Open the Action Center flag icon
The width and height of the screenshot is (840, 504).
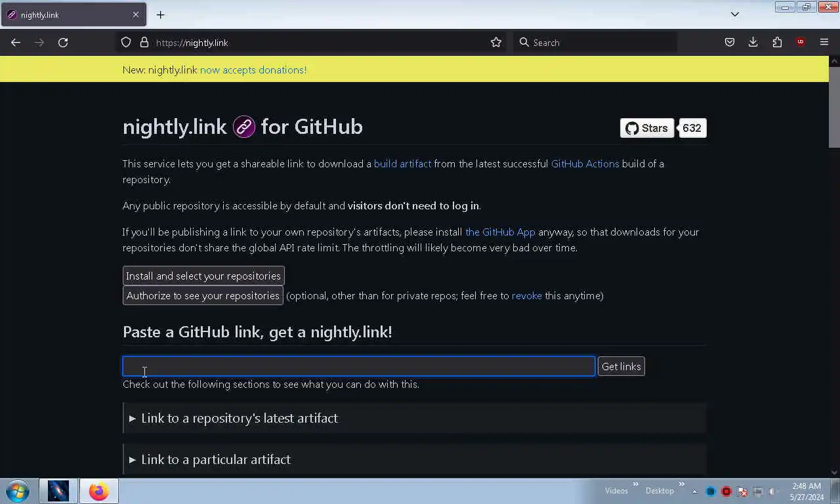[742, 492]
